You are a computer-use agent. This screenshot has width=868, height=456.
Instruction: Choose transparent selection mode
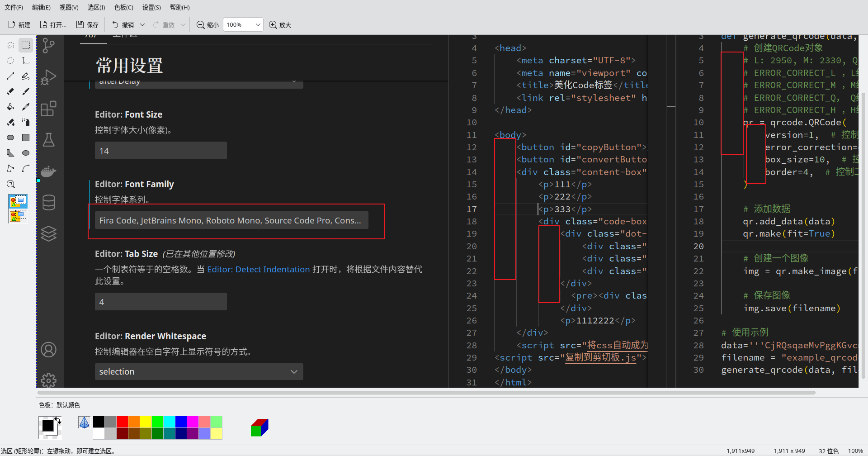point(18,216)
